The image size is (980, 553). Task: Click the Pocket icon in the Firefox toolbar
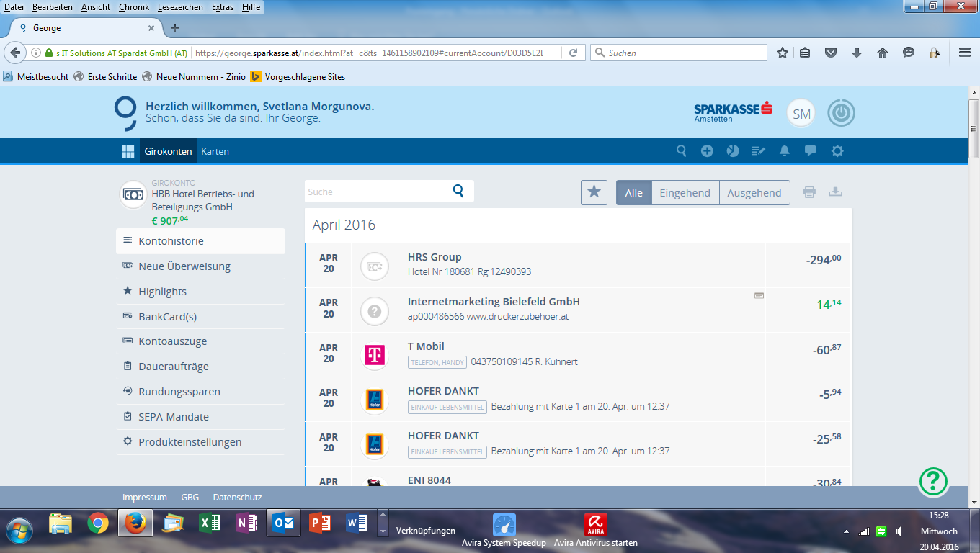pos(831,53)
